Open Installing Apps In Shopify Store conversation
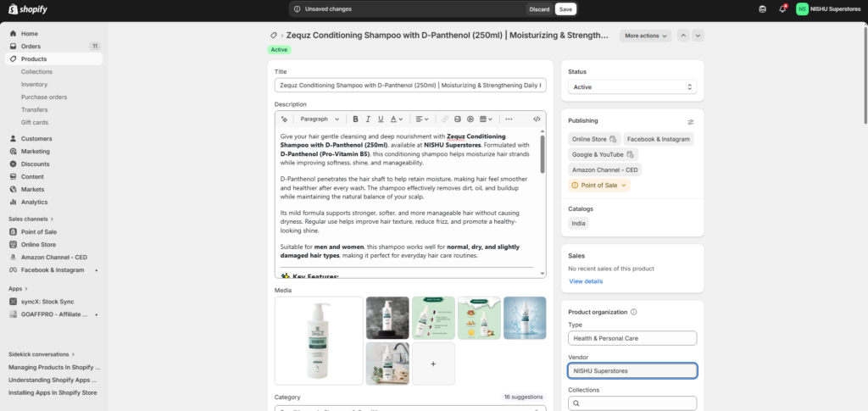 pos(53,392)
